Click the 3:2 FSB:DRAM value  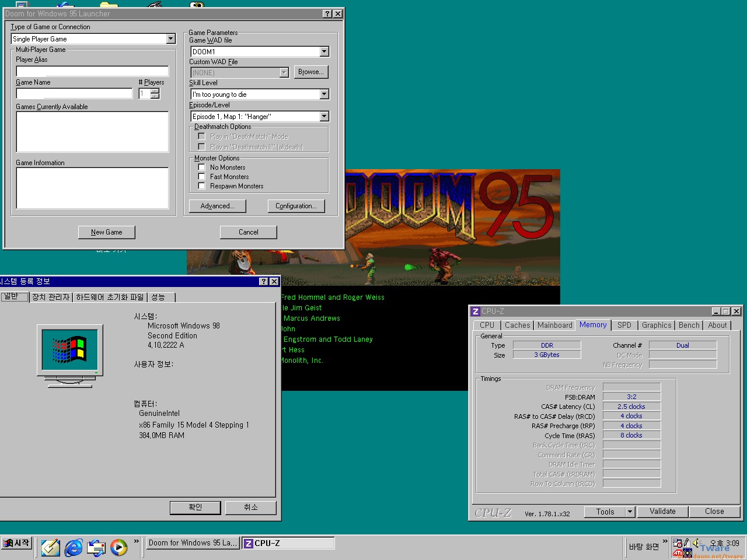[631, 397]
